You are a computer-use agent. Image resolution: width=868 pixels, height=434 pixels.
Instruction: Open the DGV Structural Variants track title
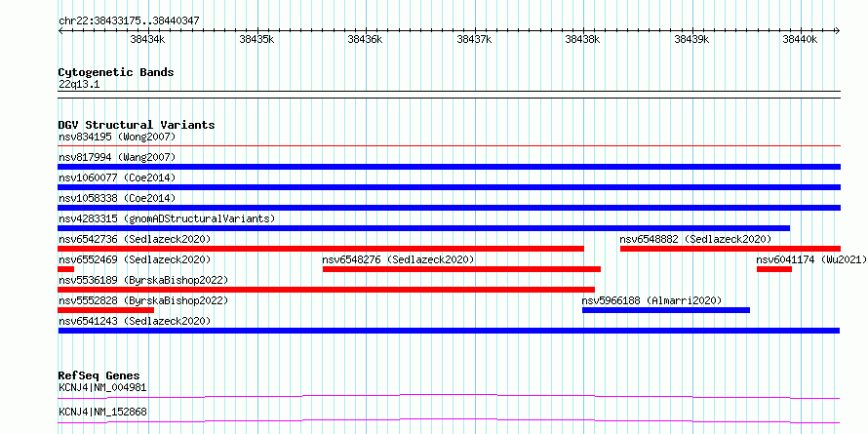click(137, 125)
